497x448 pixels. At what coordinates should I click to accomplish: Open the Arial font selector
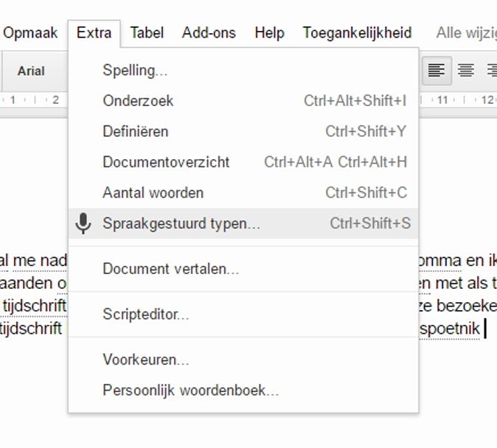(32, 71)
